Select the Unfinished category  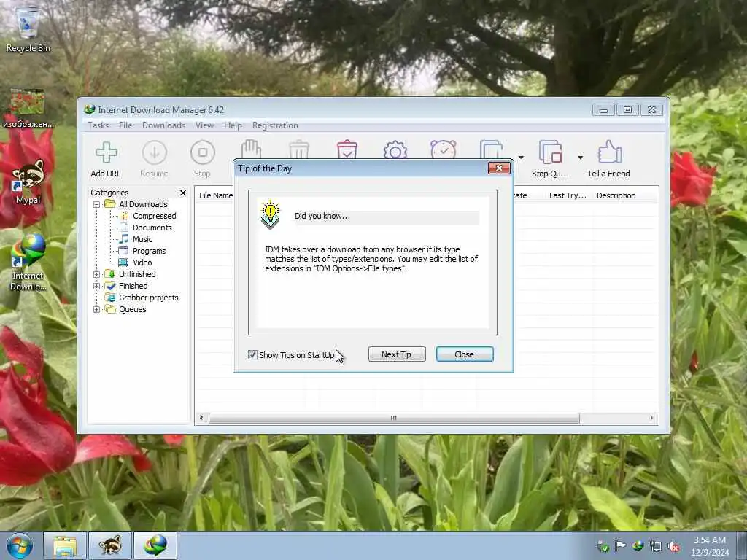(x=137, y=274)
